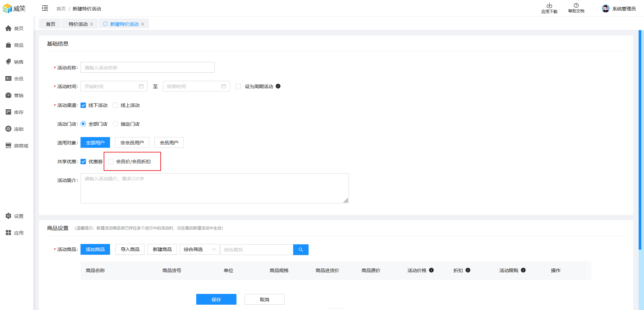Open the 结束时间 date picker
The image size is (644, 310).
pyautogui.click(x=196, y=86)
